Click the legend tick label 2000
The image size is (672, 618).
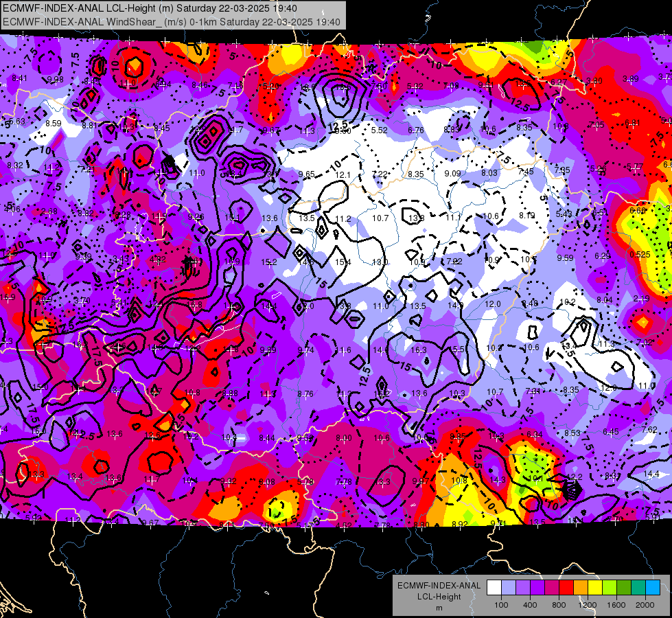point(645,605)
